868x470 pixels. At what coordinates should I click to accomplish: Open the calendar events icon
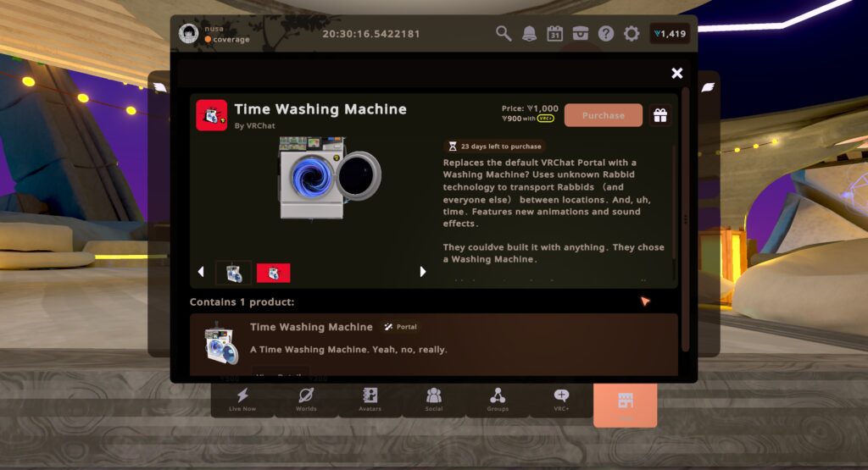[x=555, y=34]
